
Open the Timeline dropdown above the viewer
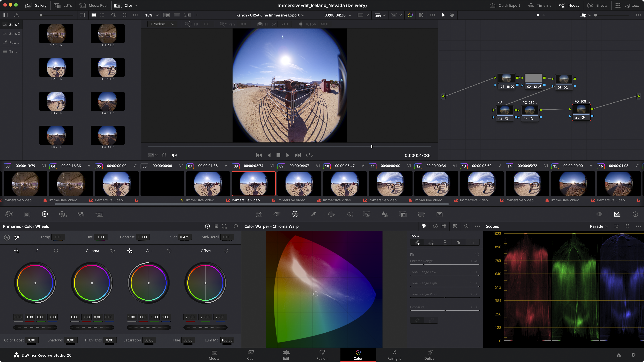coord(162,24)
